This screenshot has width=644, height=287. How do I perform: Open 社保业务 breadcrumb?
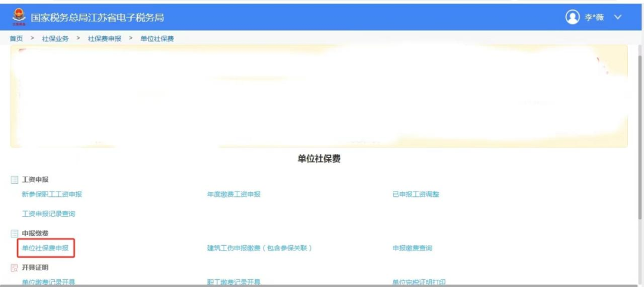55,39
